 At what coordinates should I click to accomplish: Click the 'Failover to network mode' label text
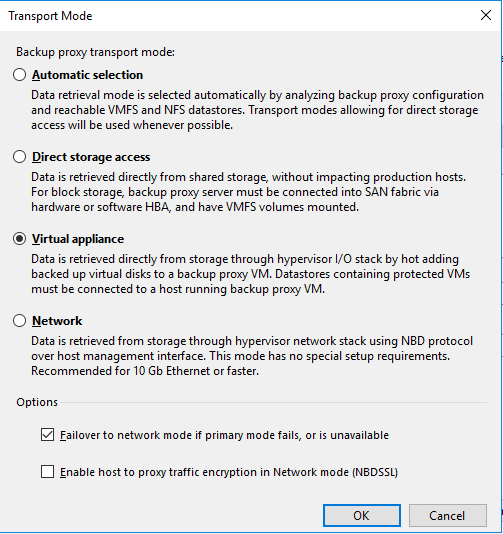coord(224,435)
